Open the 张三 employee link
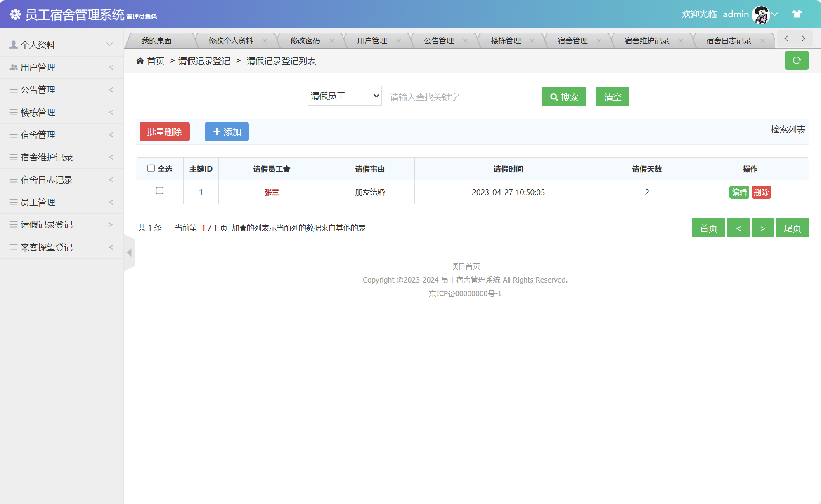The height and width of the screenshot is (504, 821). tap(272, 192)
